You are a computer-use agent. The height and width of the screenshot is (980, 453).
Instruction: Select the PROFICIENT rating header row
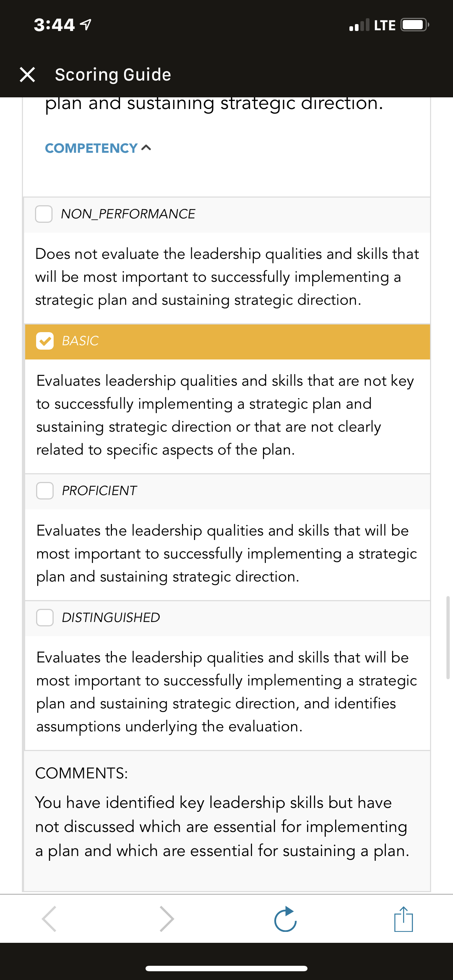click(x=227, y=491)
